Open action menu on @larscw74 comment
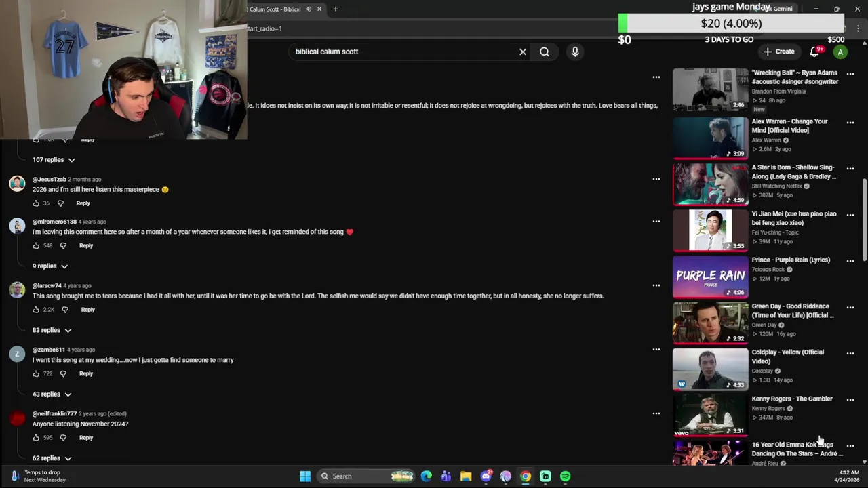Screen dimensions: 868x488 click(x=656, y=285)
